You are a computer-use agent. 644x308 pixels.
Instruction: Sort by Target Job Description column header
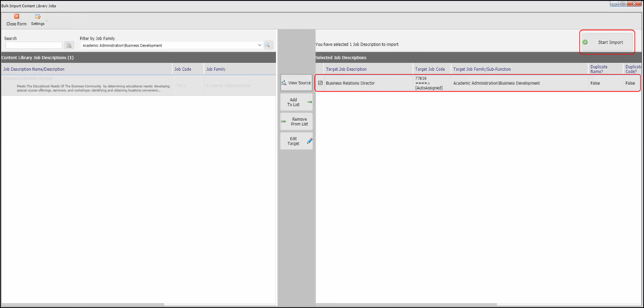click(x=346, y=69)
